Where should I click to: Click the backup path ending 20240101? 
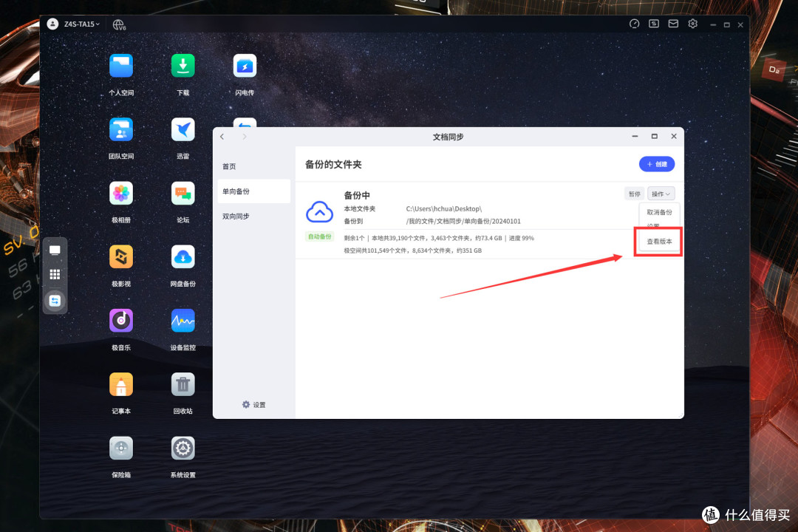(x=463, y=222)
